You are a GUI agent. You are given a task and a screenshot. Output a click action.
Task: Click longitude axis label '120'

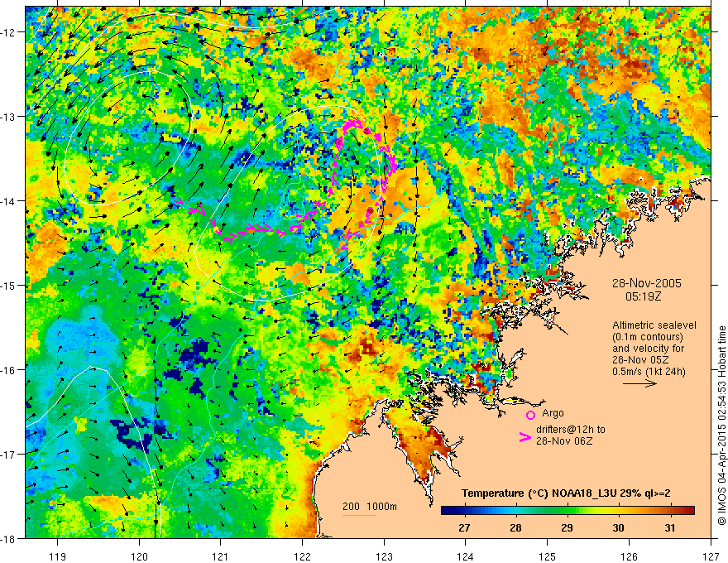(x=139, y=556)
